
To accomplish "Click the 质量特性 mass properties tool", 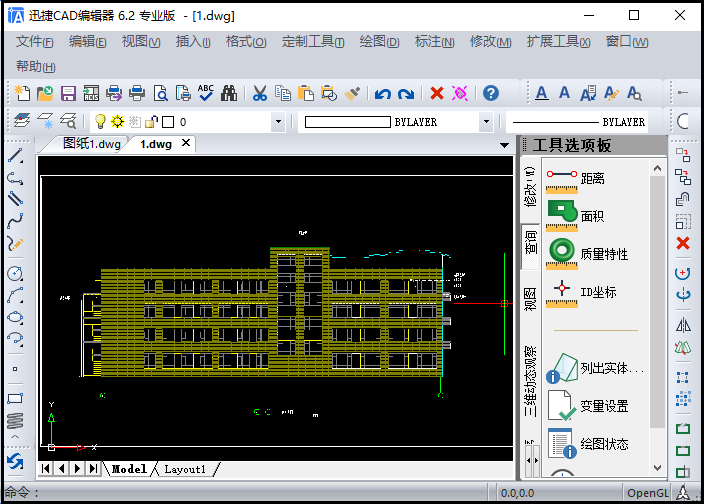I will pos(587,254).
